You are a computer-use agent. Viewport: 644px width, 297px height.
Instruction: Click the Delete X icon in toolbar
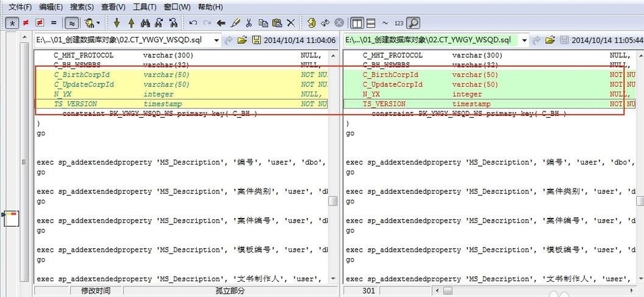pos(291,23)
